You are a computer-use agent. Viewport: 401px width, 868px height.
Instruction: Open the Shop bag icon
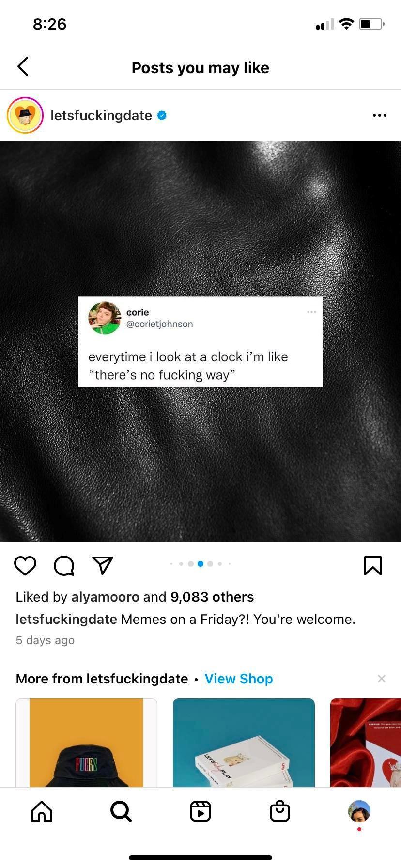coord(280,811)
